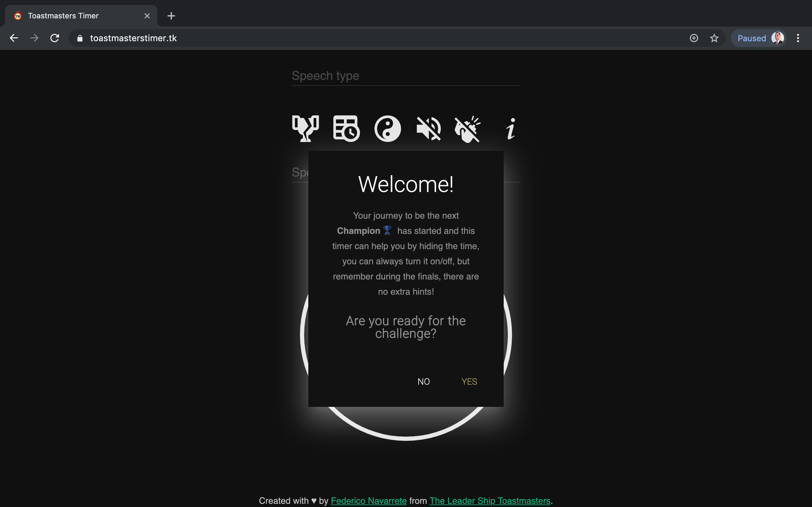
Task: Open Chrome's three-dot menu
Action: [798, 38]
